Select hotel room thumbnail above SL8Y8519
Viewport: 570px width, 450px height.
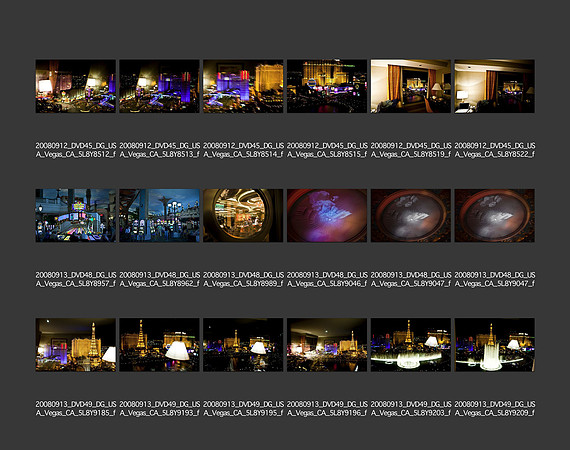tap(411, 86)
